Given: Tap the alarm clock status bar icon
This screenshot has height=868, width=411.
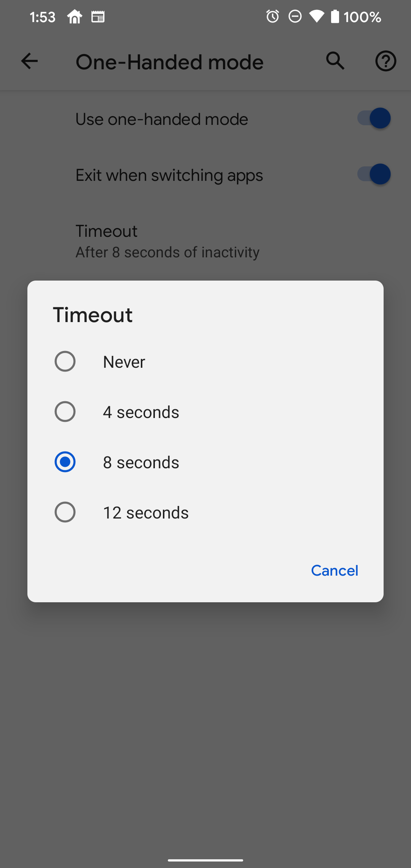Looking at the screenshot, I should pos(272,16).
